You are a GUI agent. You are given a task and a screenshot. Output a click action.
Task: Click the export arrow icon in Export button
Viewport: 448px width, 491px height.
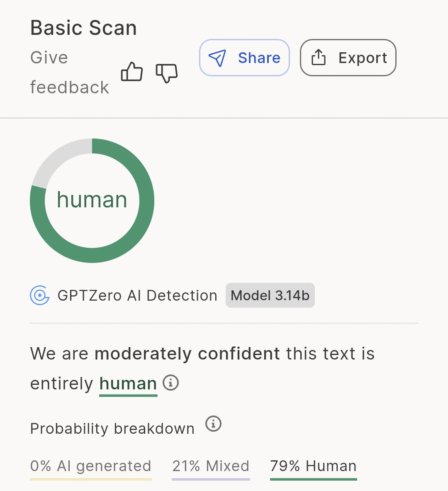(319, 58)
